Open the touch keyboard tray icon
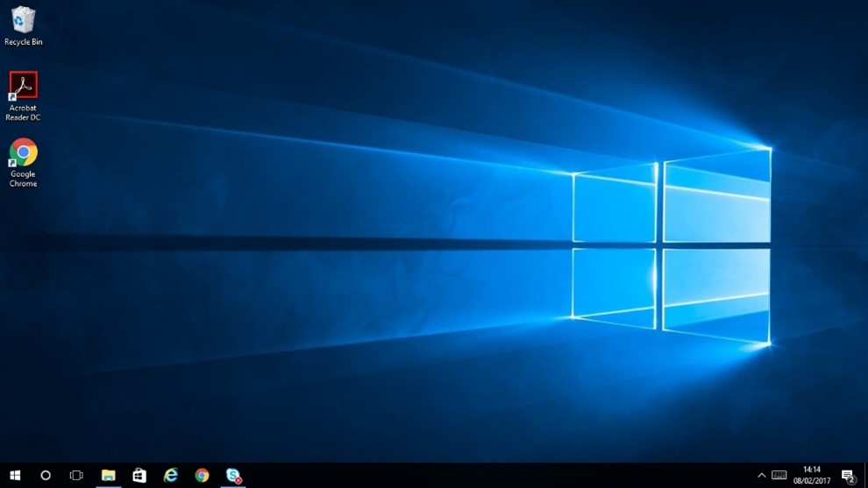The width and height of the screenshot is (868, 488). 779,475
